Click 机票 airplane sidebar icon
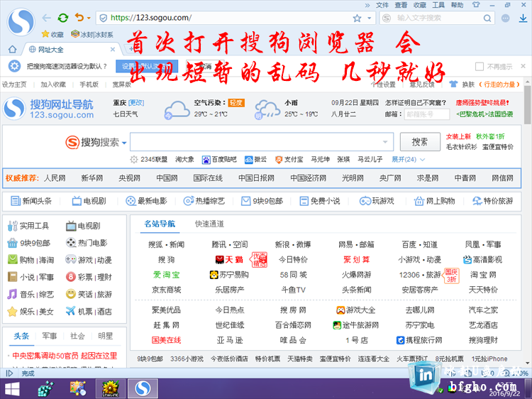Screen dimensions: 532x399 tap(70, 311)
